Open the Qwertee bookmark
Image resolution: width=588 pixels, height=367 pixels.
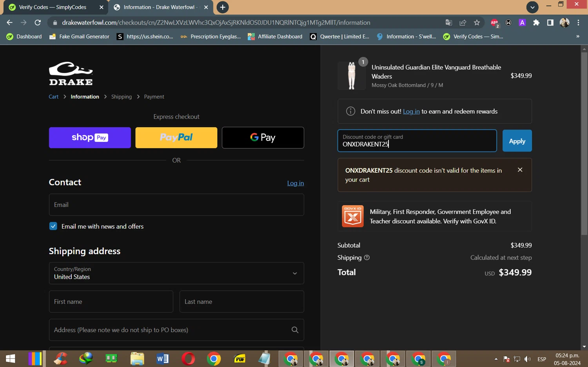[x=339, y=36]
